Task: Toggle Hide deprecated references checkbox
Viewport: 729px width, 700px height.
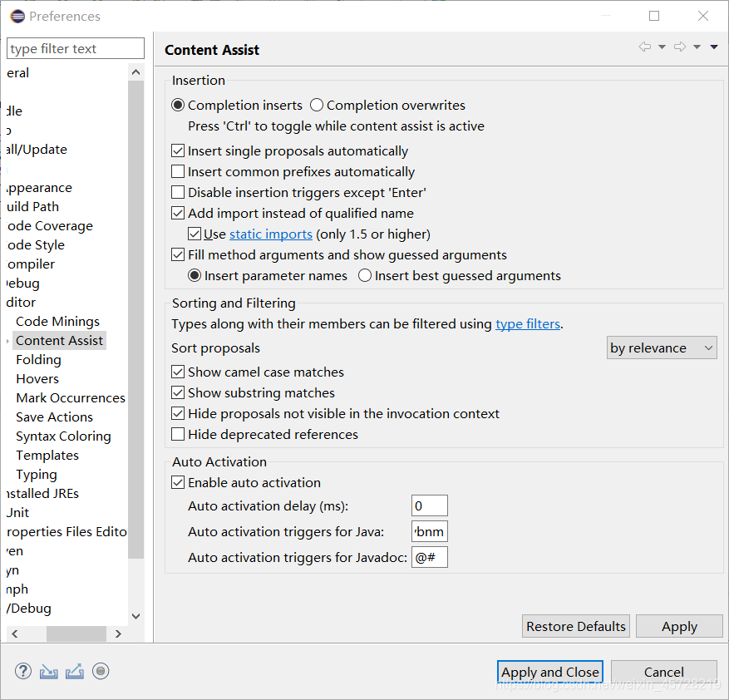Action: click(178, 434)
